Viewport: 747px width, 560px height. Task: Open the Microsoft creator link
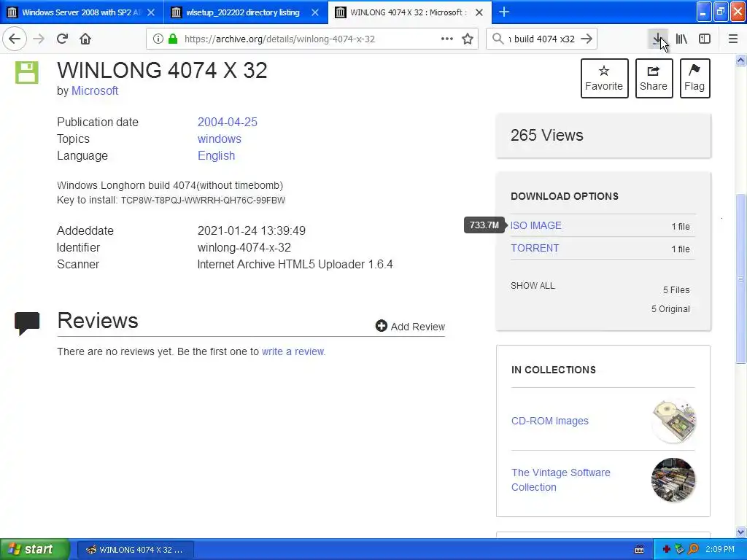click(x=94, y=90)
